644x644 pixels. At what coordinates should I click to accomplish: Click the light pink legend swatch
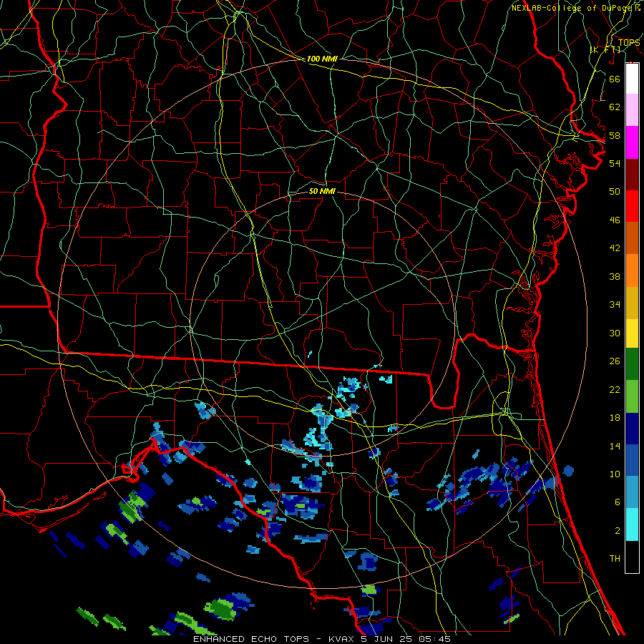click(632, 110)
